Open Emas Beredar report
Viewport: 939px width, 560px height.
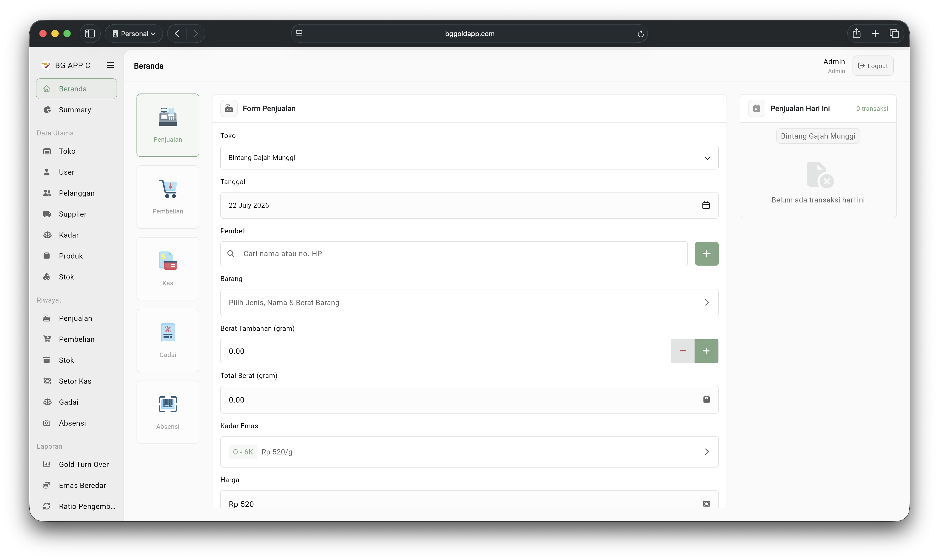coord(76,485)
